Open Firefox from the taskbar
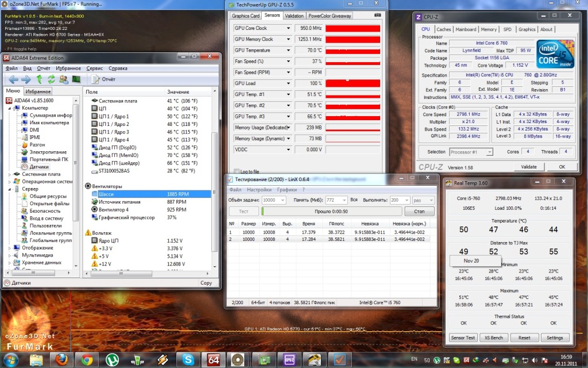The height and width of the screenshot is (368, 588). click(x=61, y=360)
